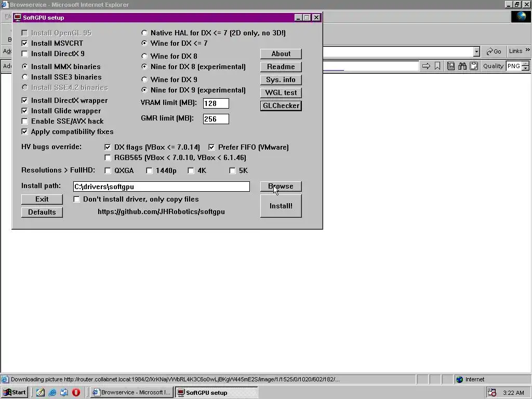Click the system tray scheduler icon
The height and width of the screenshot is (399, 532).
point(492,393)
